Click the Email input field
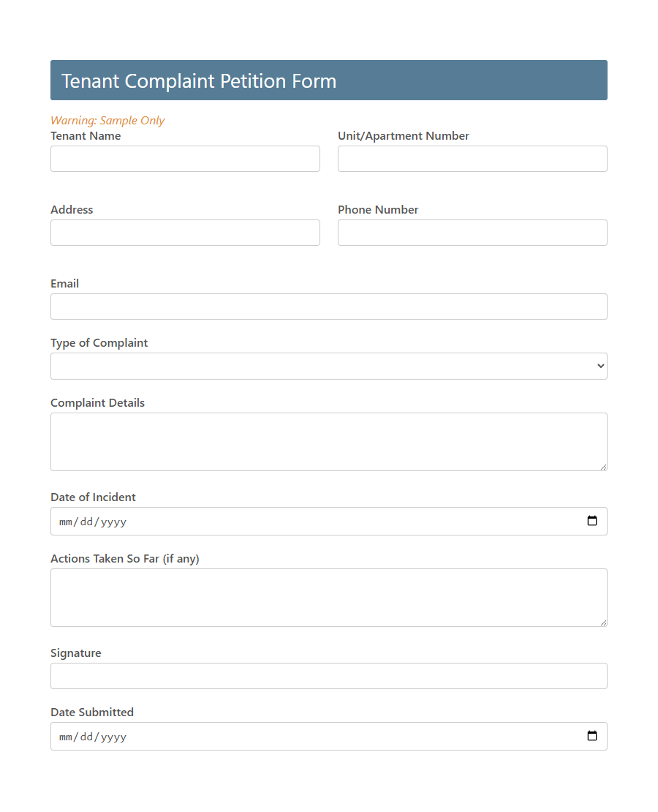This screenshot has width=658, height=812. (329, 307)
